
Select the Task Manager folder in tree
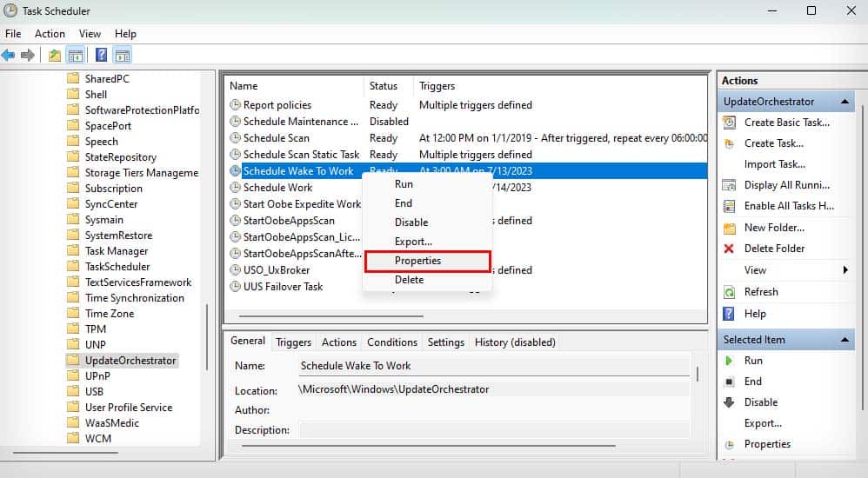117,251
